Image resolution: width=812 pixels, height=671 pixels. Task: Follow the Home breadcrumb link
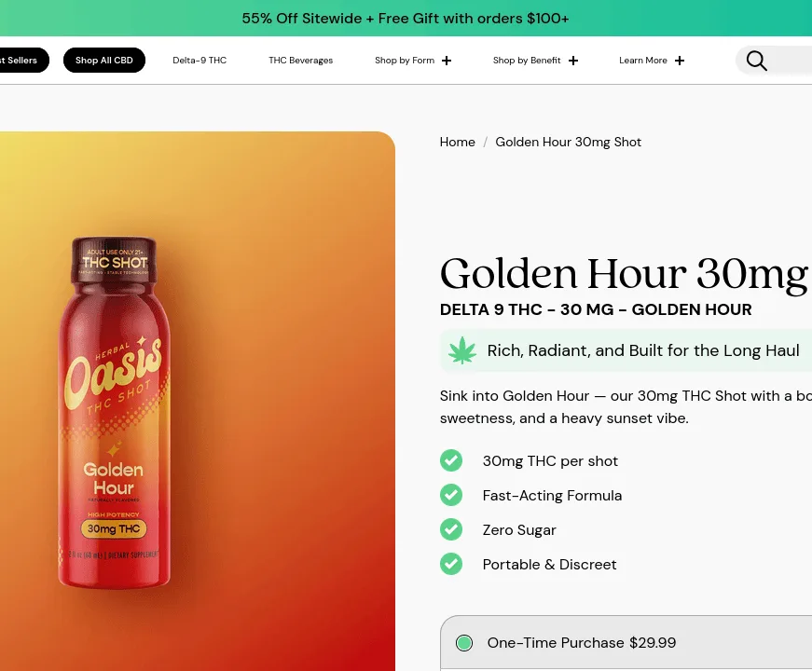[x=457, y=142]
